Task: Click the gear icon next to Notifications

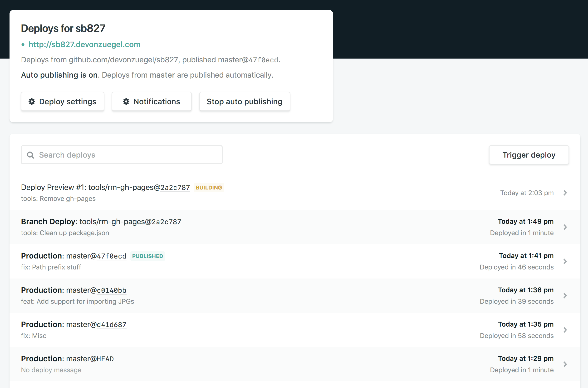Action: click(126, 101)
